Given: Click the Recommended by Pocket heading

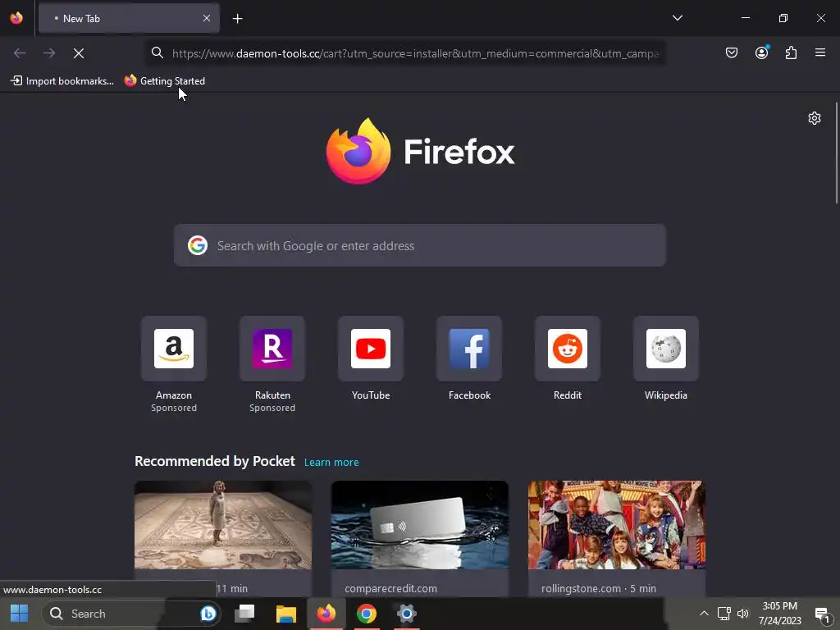Looking at the screenshot, I should pyautogui.click(x=214, y=461).
